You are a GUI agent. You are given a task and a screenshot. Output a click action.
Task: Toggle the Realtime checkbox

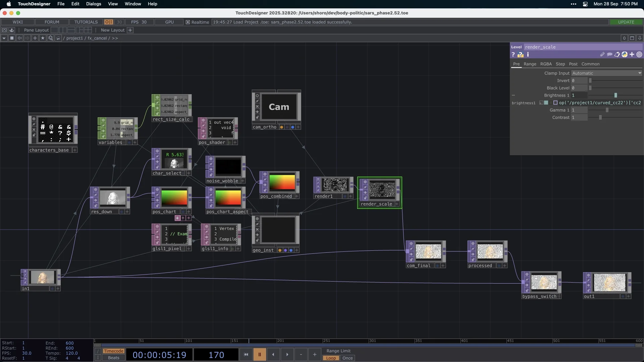(x=188, y=22)
